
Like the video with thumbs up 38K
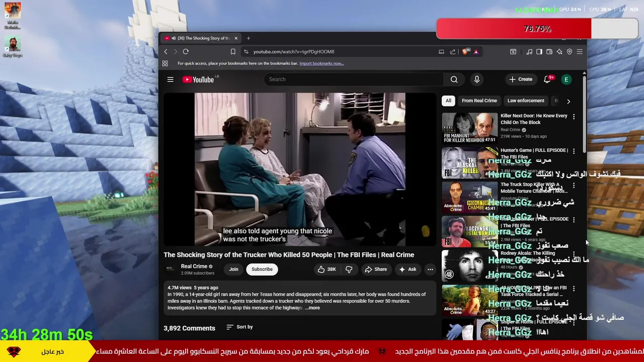click(327, 269)
